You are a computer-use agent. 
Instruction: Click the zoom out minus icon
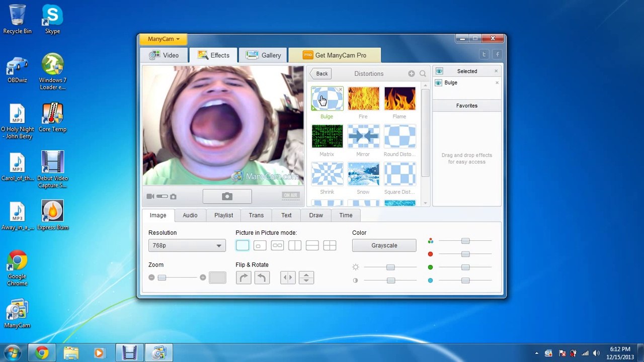(151, 278)
